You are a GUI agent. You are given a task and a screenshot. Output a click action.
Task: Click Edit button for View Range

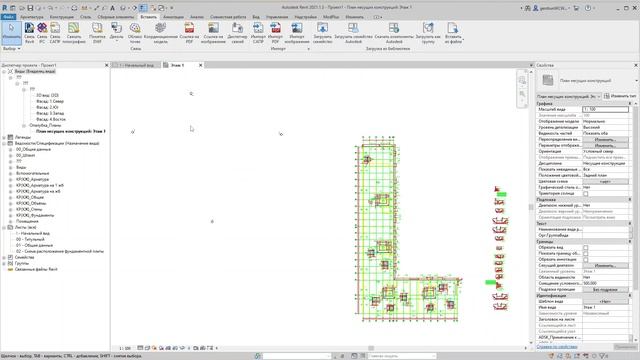[x=605, y=266]
